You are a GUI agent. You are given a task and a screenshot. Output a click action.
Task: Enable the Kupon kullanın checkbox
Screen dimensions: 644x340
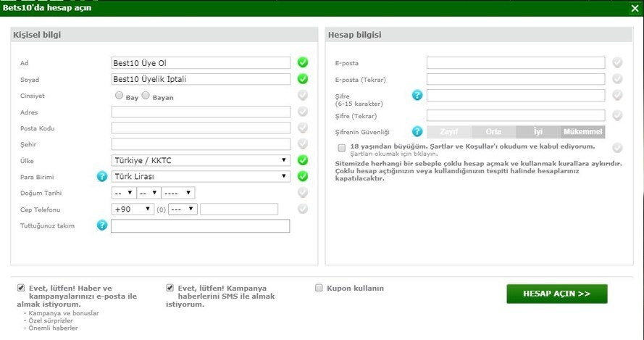click(x=319, y=288)
